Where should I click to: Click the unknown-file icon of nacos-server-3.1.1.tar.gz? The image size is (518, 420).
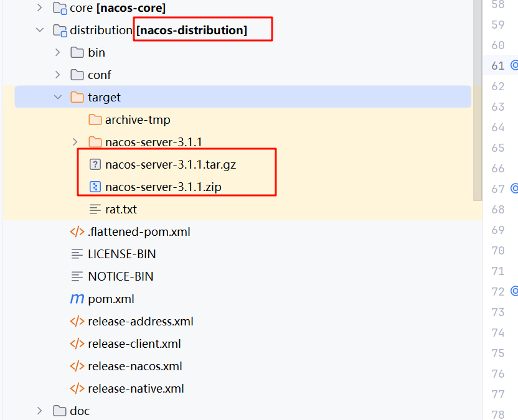[95, 164]
